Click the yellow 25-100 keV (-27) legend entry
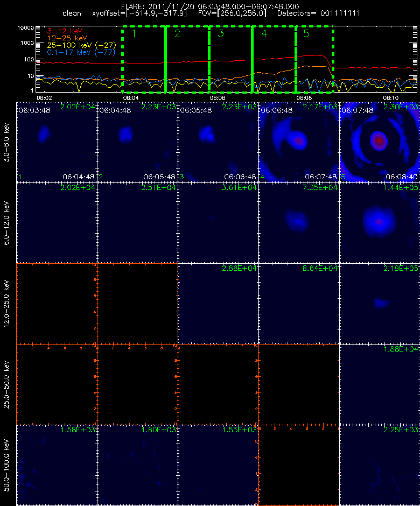This screenshot has height=506, width=420. (x=81, y=45)
